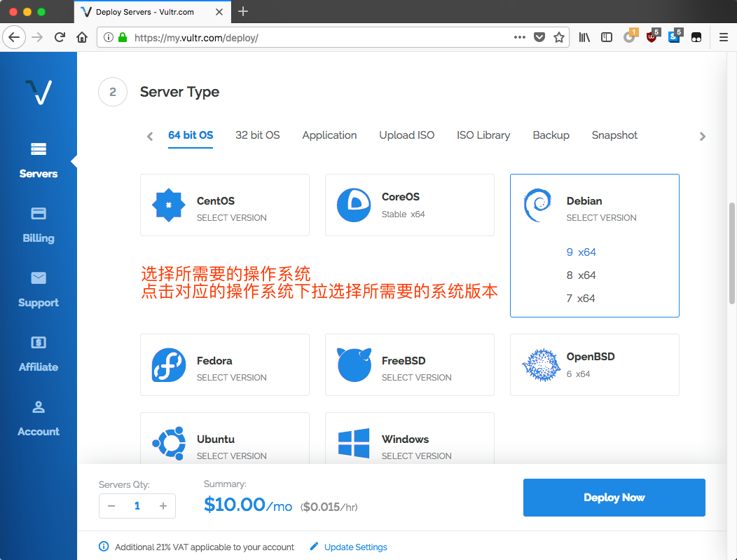Switch to the 64 bit OS tab
The width and height of the screenshot is (737, 560).
tap(191, 135)
